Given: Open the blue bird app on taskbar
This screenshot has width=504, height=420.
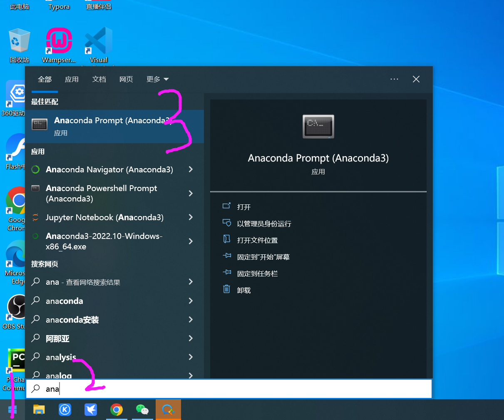Looking at the screenshot, I should click(x=91, y=410).
